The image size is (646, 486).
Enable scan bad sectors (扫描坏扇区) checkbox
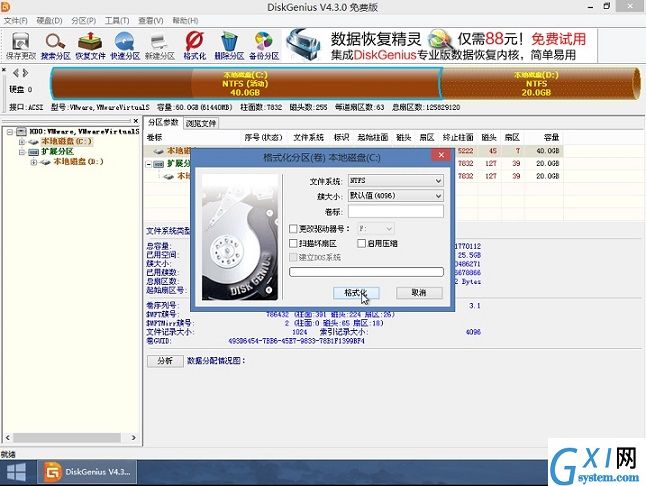click(x=293, y=243)
